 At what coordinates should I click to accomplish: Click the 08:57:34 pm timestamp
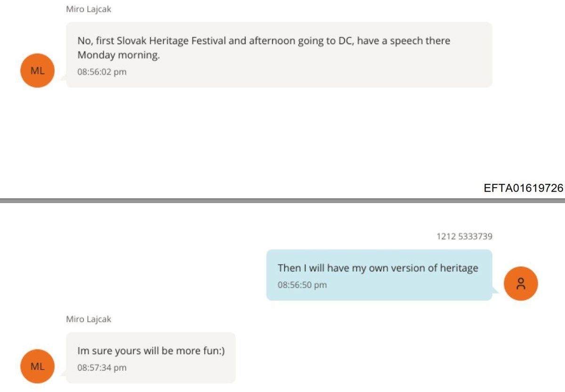pyautogui.click(x=102, y=368)
